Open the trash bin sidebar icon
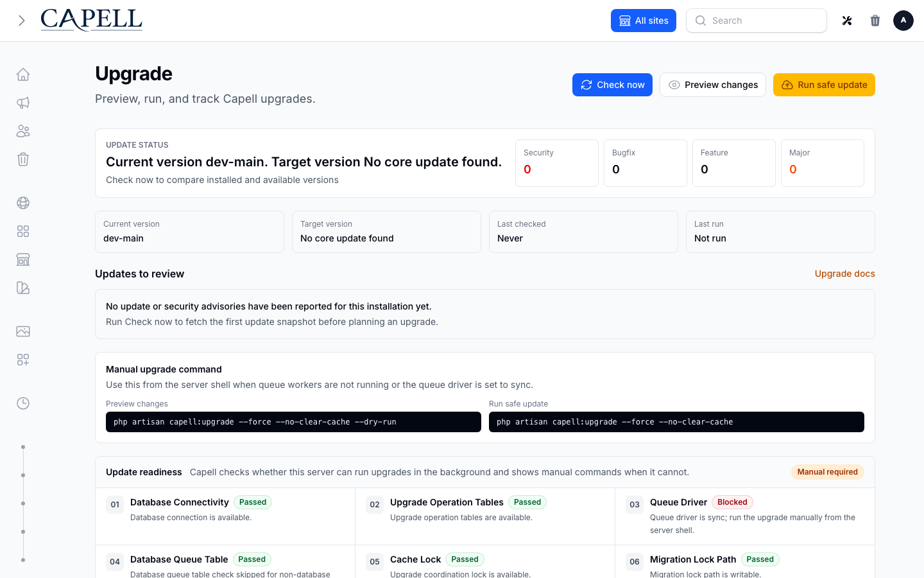Image resolution: width=924 pixels, height=578 pixels. 23,159
